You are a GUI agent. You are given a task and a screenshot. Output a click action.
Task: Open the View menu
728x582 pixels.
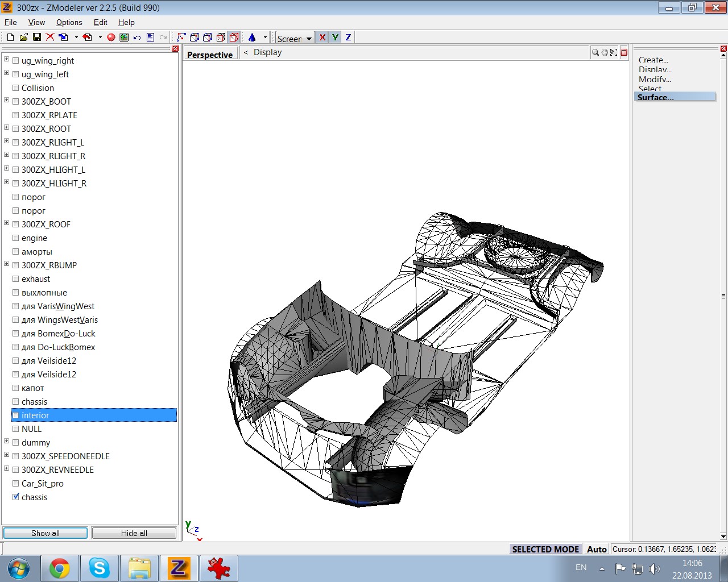[x=36, y=22]
